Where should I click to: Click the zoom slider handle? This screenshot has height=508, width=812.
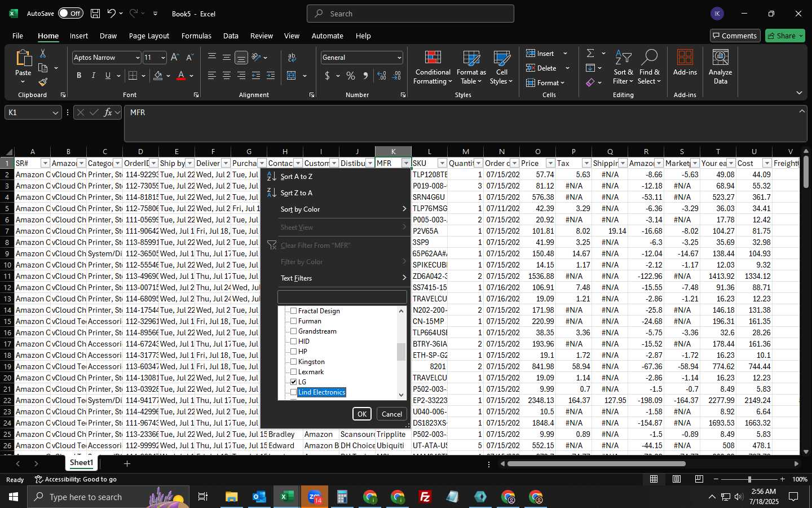749,479
